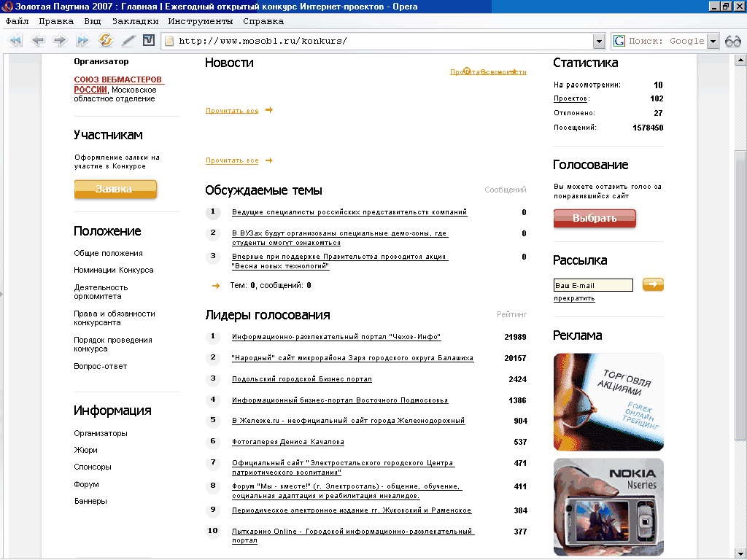Click the orange arrow subscribe button
Screen dimensions: 747x560
(x=653, y=284)
